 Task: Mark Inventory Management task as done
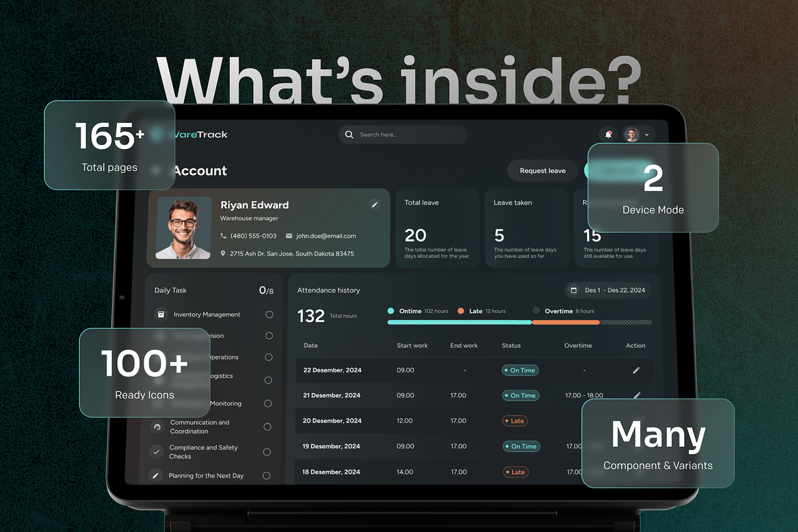pos(269,315)
